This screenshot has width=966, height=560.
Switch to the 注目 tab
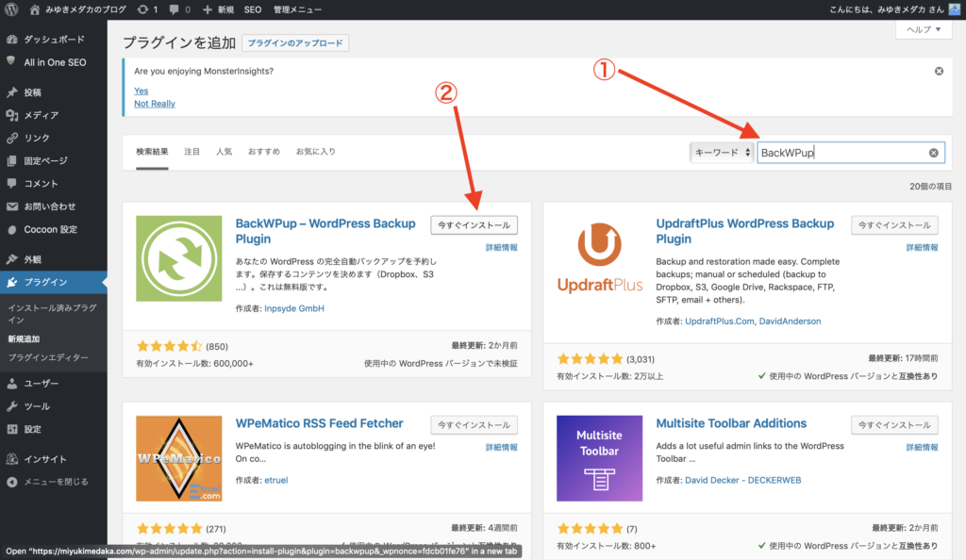coord(192,152)
